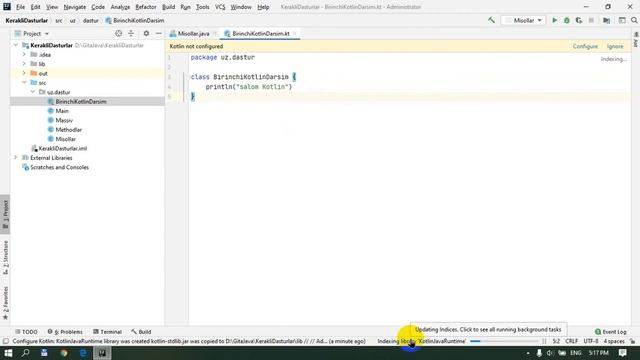
Task: Open the File menu
Action: click(x=20, y=7)
